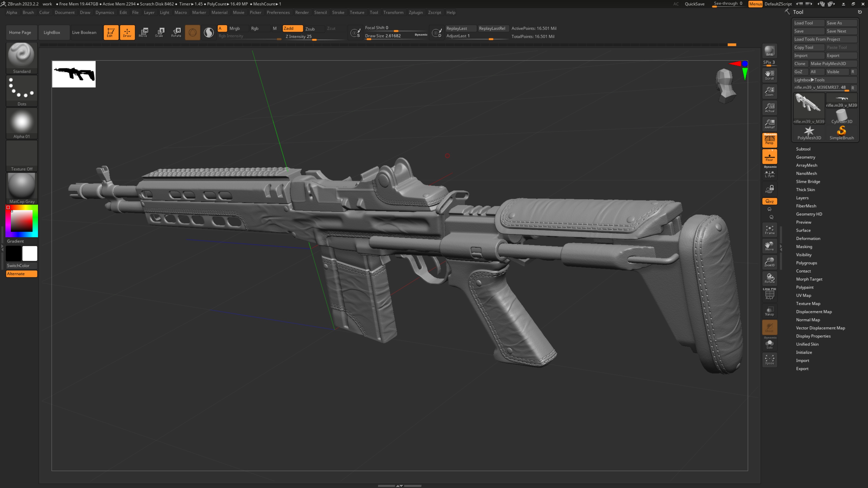Open the Render menu
This screenshot has height=488, width=868.
(302, 12)
